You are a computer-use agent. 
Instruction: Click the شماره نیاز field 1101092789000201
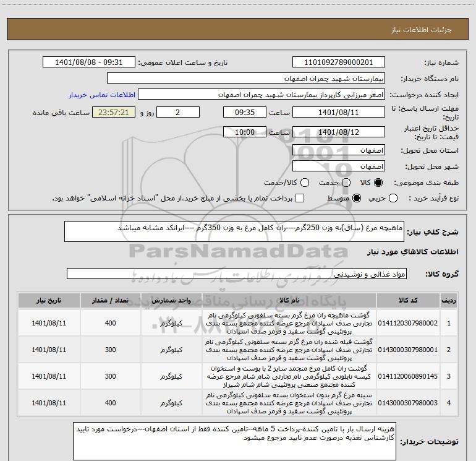(339, 62)
